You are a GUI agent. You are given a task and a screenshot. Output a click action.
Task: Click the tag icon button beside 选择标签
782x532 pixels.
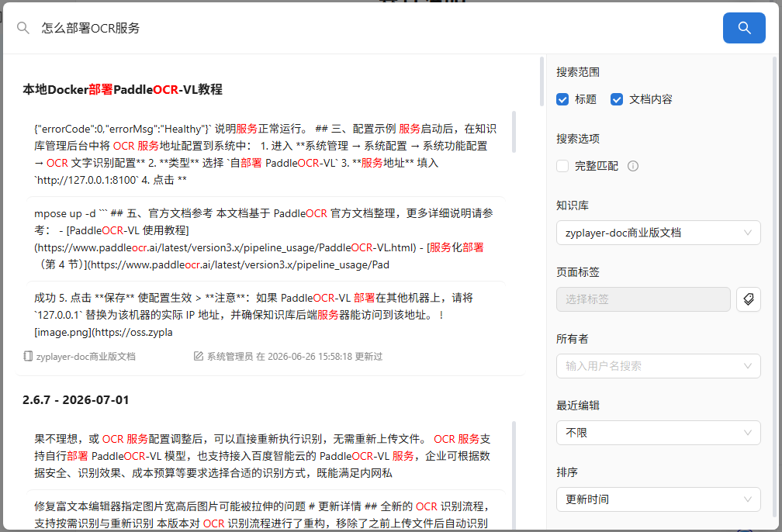pyautogui.click(x=748, y=299)
